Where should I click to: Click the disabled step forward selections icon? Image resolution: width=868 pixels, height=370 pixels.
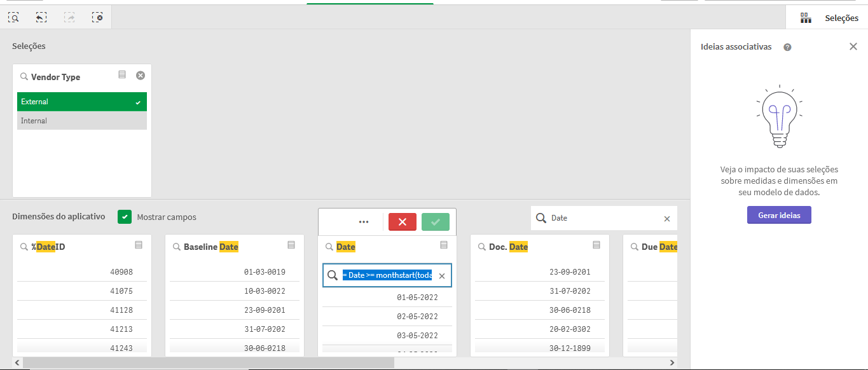pyautogui.click(x=69, y=17)
